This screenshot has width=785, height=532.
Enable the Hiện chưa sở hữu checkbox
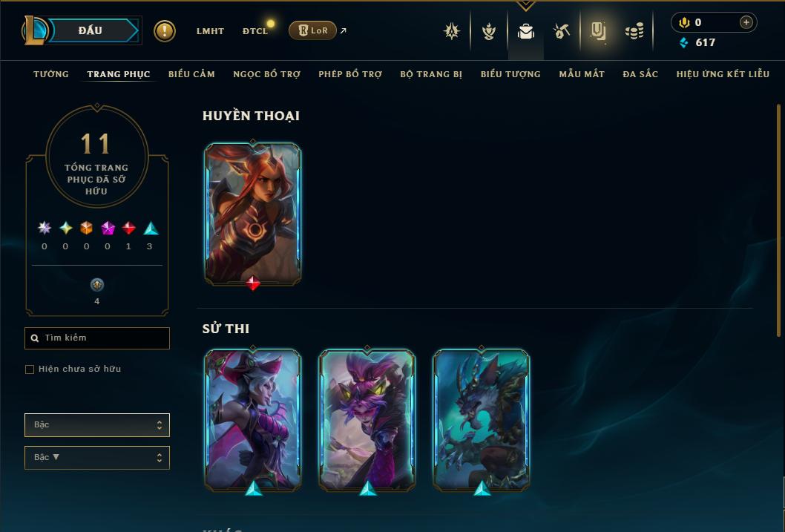point(30,370)
